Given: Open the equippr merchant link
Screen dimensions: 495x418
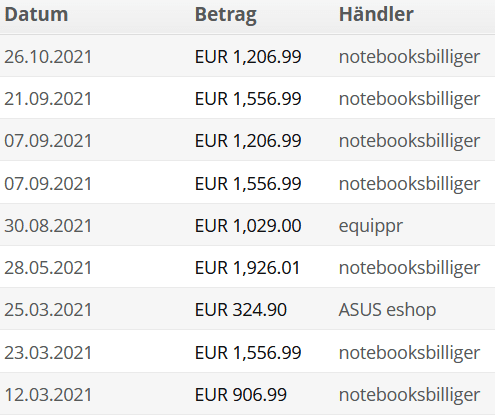Looking at the screenshot, I should click(x=371, y=227).
